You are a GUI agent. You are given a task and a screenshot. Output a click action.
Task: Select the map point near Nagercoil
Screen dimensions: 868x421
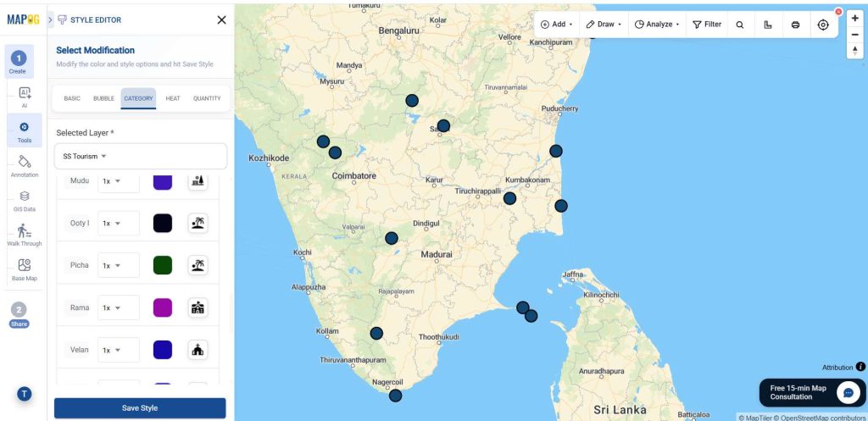tap(395, 396)
